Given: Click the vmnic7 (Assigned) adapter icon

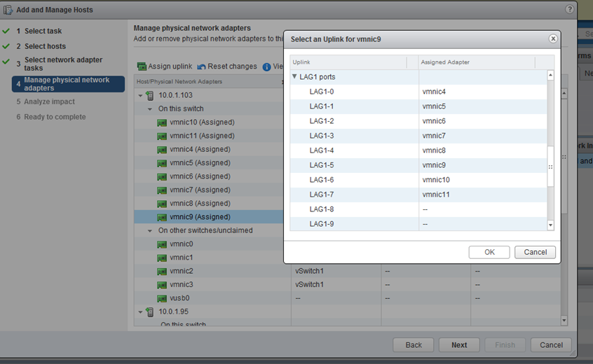Looking at the screenshot, I should pos(162,190).
